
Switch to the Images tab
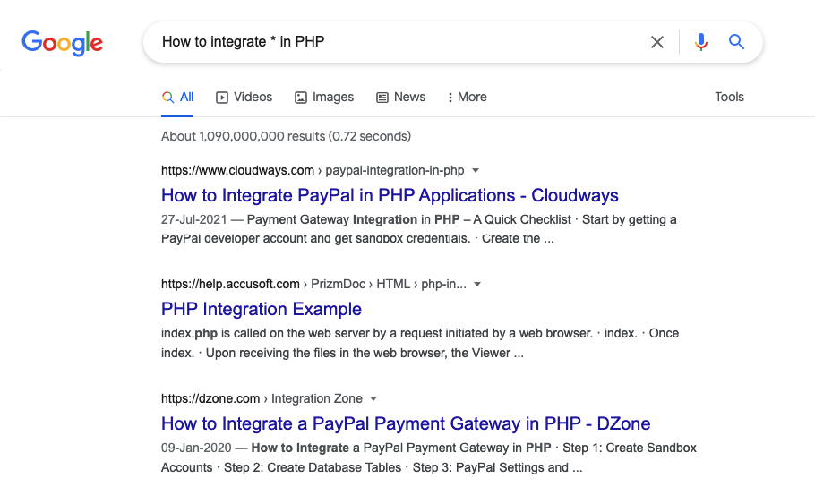coord(324,98)
